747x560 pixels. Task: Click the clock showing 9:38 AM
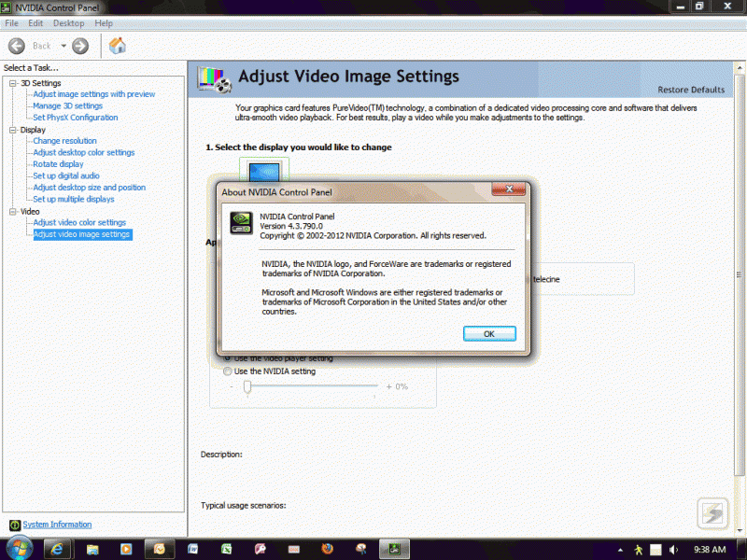click(710, 550)
